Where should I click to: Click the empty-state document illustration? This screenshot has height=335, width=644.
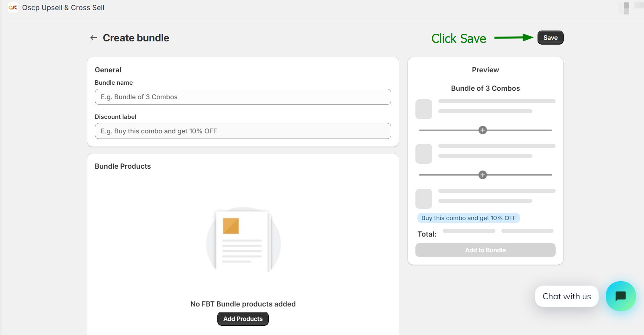pos(243,240)
